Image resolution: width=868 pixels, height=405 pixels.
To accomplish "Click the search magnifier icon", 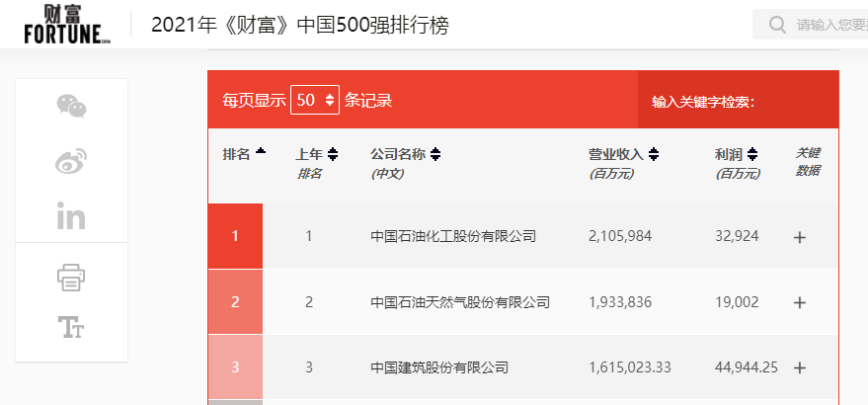I will point(777,25).
